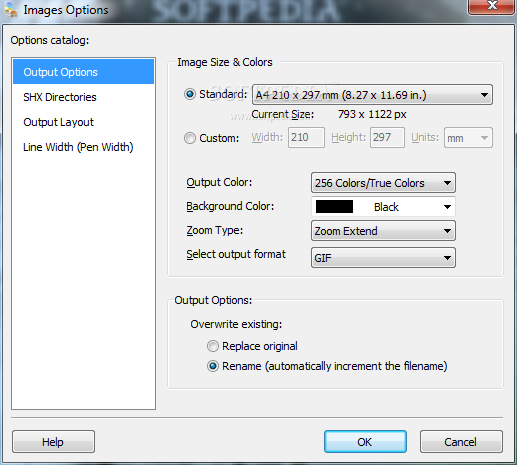Choose Rename automatically increment filename option

[213, 366]
